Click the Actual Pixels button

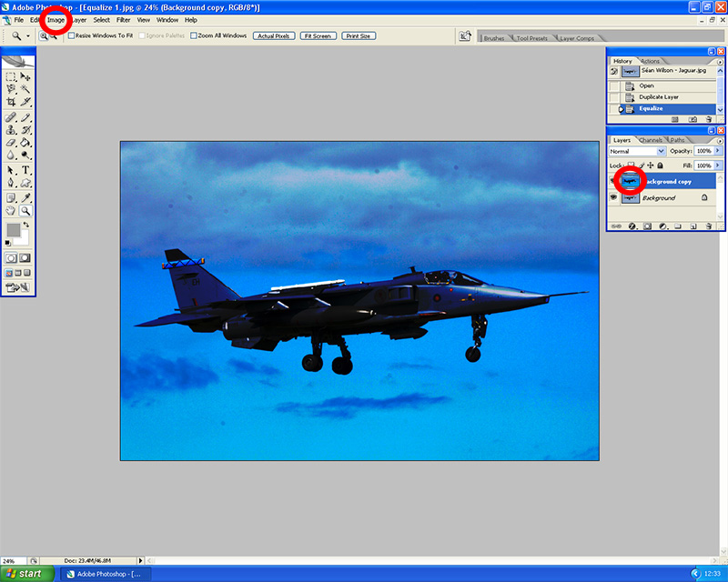[x=274, y=35]
